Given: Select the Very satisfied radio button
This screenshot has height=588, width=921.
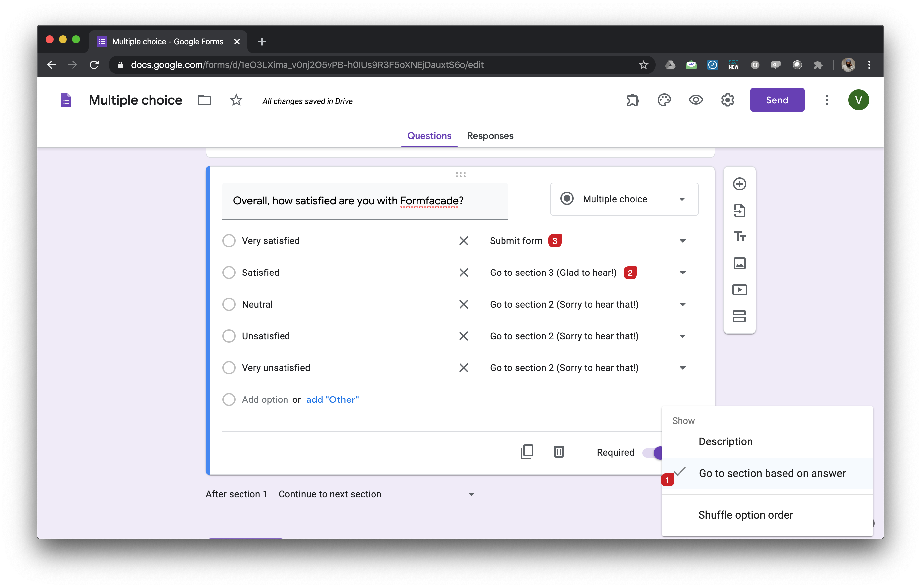Looking at the screenshot, I should [229, 241].
